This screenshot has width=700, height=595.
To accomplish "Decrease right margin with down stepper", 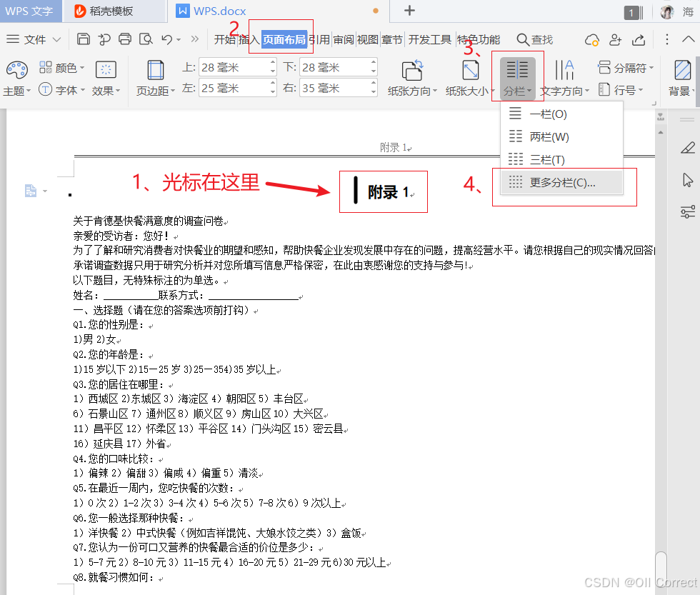I will coord(374,92).
